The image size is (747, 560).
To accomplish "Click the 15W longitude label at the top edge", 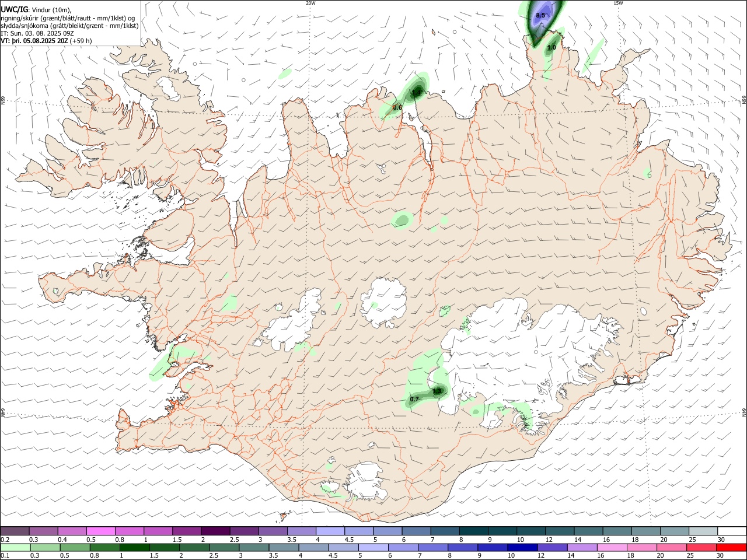I will pyautogui.click(x=618, y=3).
